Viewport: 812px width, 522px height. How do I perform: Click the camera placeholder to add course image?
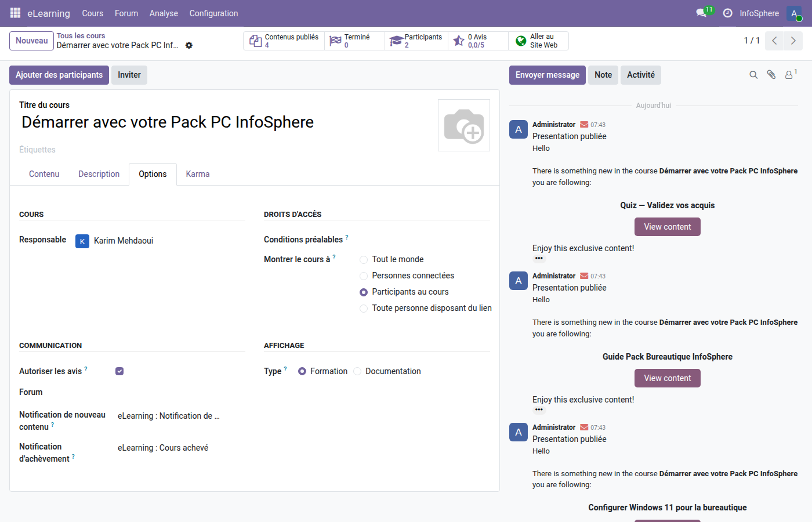tap(463, 125)
